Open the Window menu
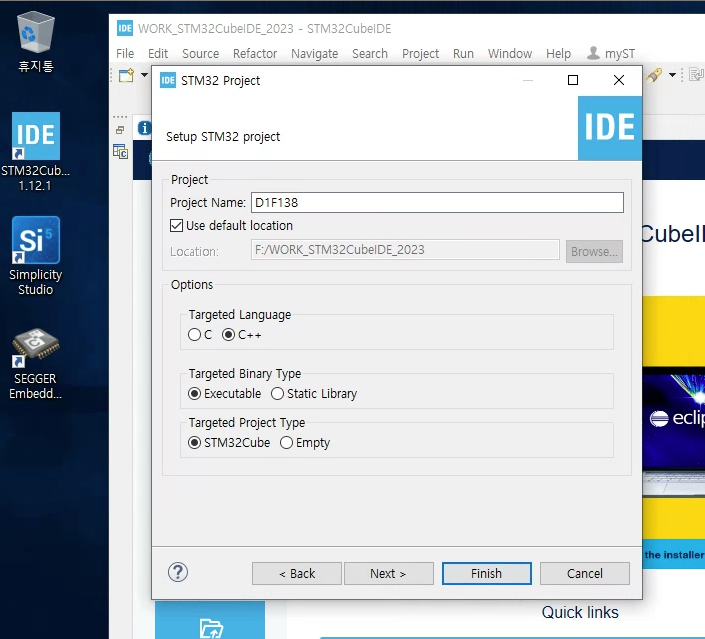 click(x=510, y=54)
